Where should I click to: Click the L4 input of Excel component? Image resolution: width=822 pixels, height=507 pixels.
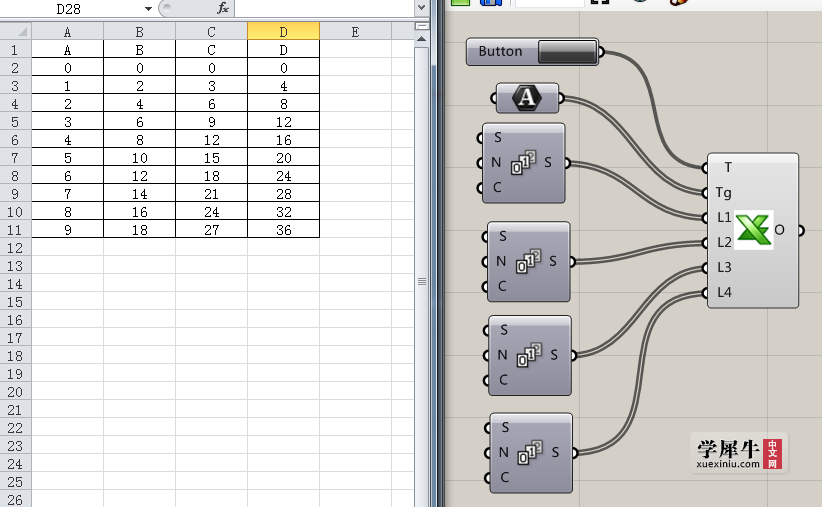click(724, 292)
